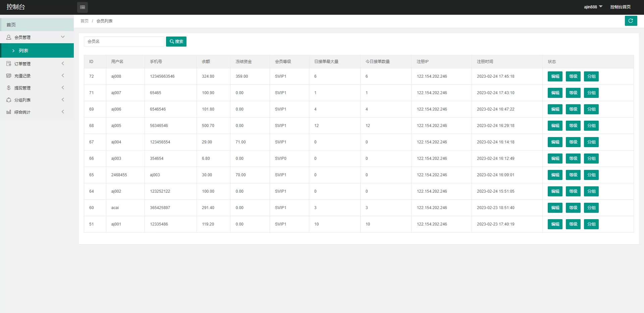The width and height of the screenshot is (644, 313).
Task: Focus the 会员名 search input field
Action: tap(124, 42)
